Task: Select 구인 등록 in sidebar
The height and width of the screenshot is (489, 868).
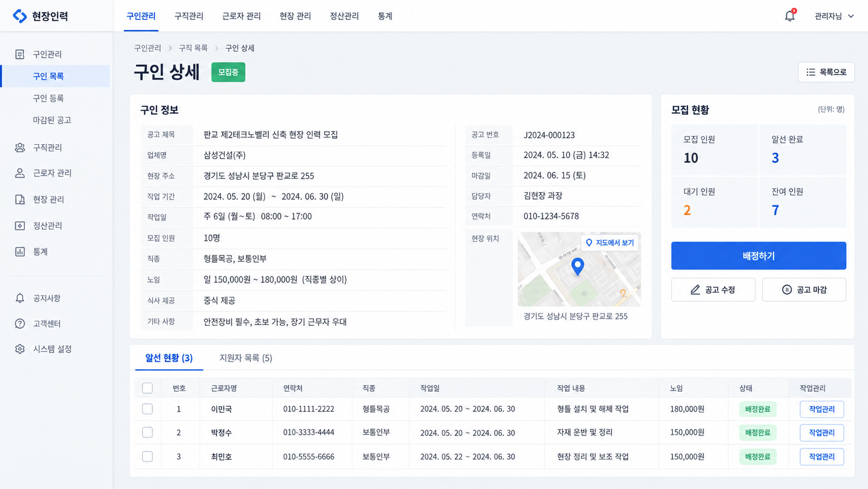Action: pyautogui.click(x=48, y=98)
